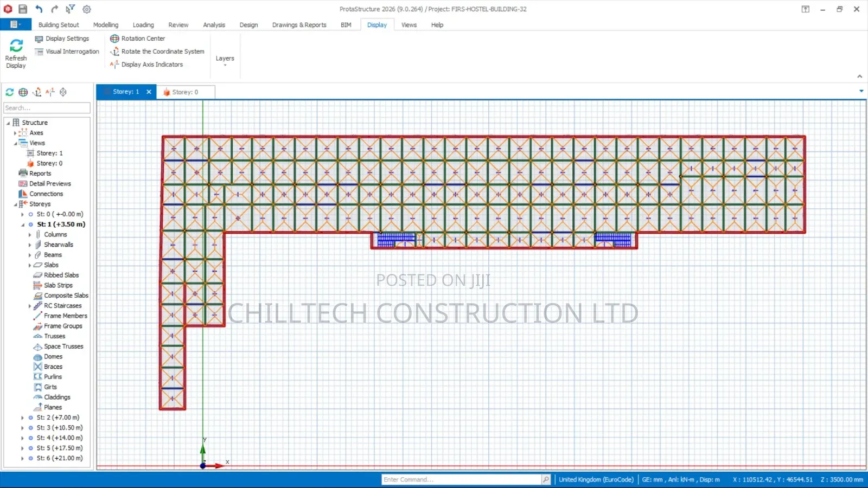
Task: Click the RC Staircases icon
Action: coord(37,306)
